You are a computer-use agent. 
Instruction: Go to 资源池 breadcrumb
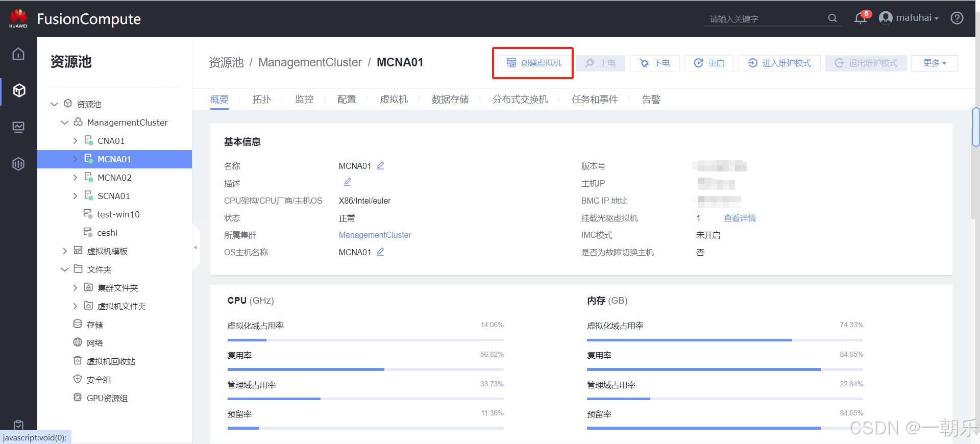coord(226,62)
